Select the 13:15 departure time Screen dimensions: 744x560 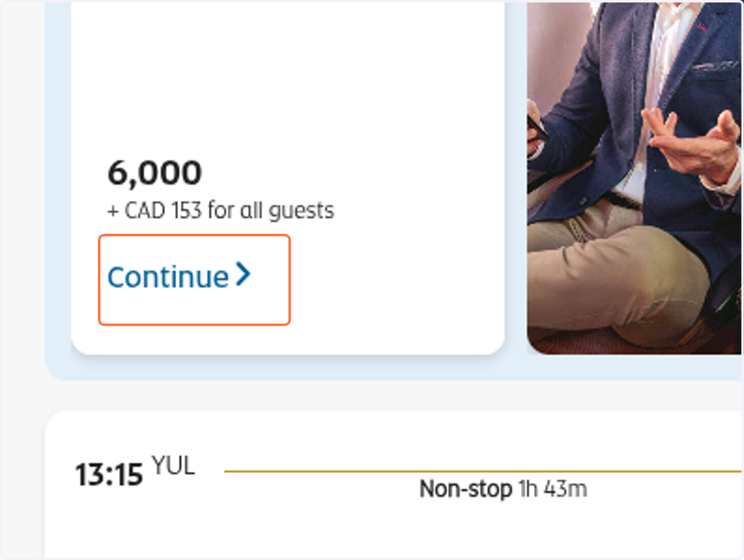(109, 475)
